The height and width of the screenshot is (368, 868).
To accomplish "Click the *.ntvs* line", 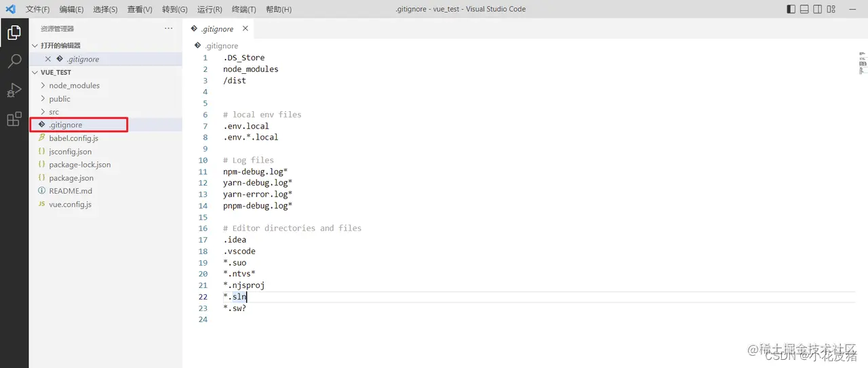I will [x=239, y=274].
